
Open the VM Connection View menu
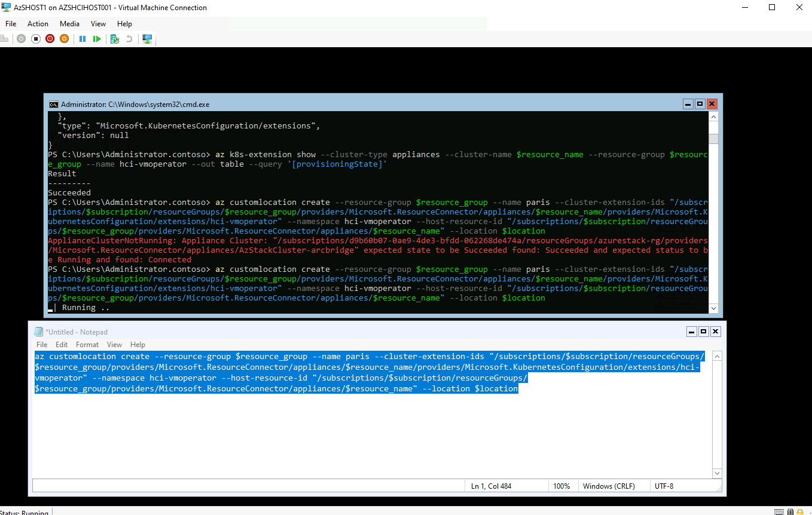click(98, 24)
